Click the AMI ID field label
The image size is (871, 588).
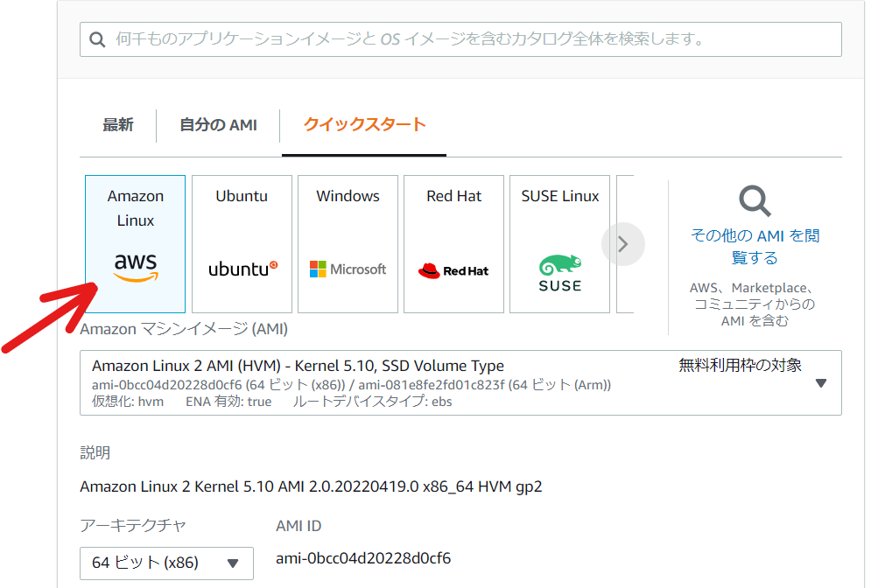click(x=299, y=526)
